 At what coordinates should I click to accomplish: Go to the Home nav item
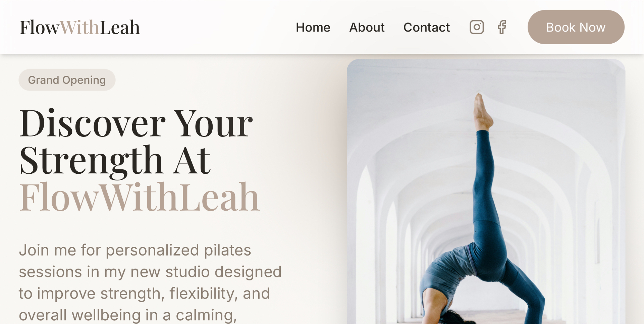coord(313,27)
